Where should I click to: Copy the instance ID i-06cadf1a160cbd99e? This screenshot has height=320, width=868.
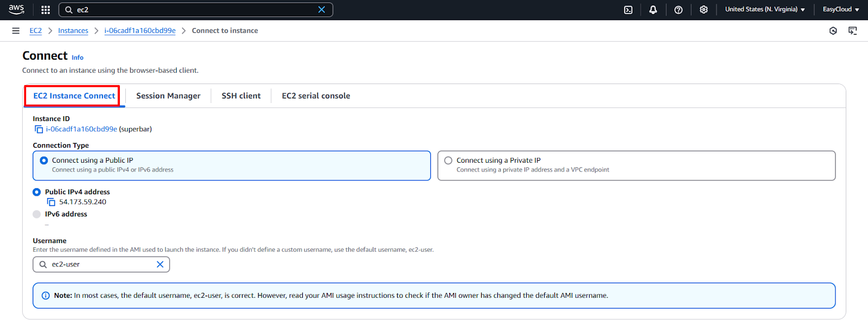39,129
